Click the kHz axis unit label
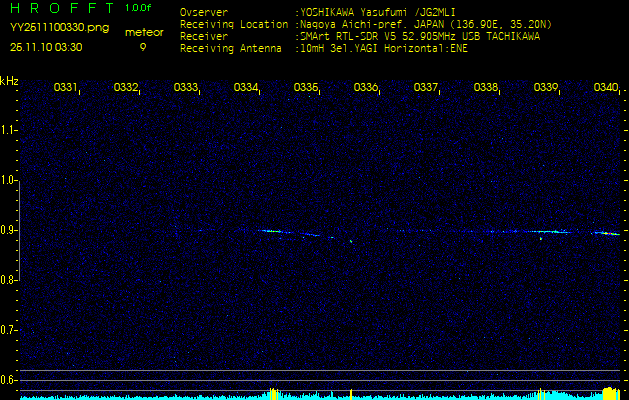This screenshot has width=629, height=400. [x=9, y=81]
